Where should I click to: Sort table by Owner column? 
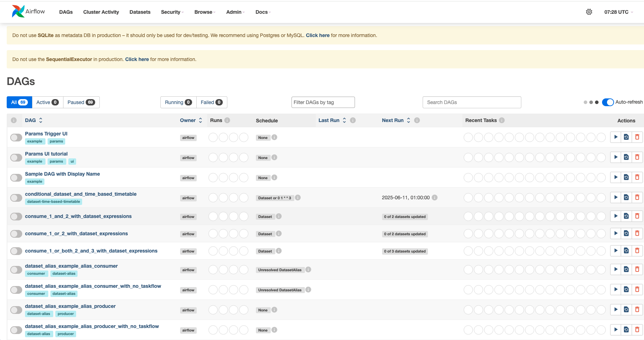(x=191, y=120)
